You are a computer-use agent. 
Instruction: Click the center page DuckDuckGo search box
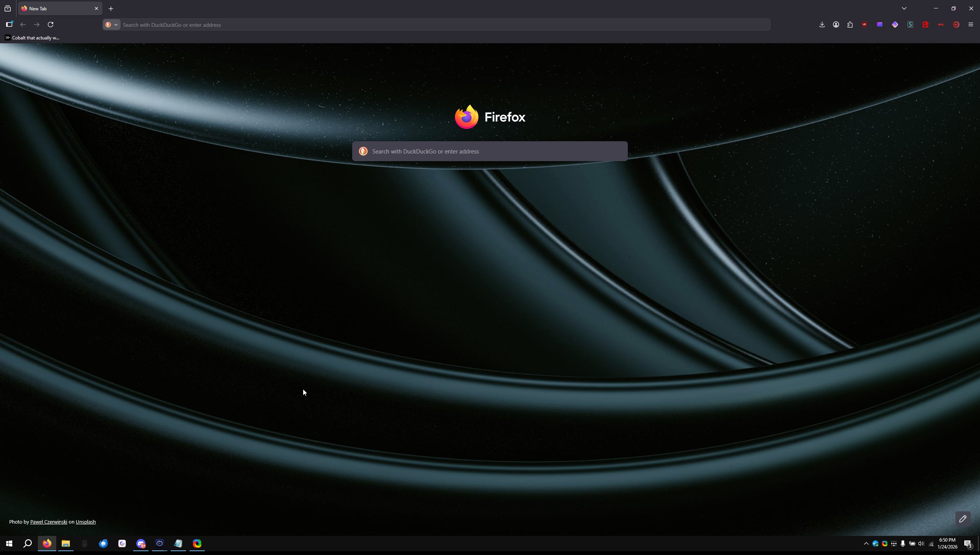tap(490, 151)
